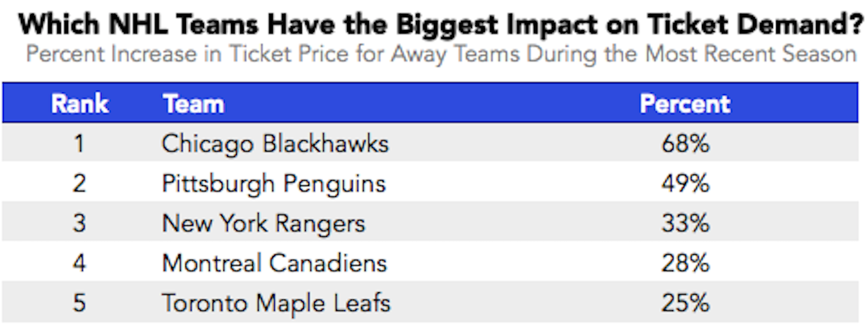This screenshot has width=868, height=334.
Task: Click the Rank column header
Action: (x=80, y=104)
